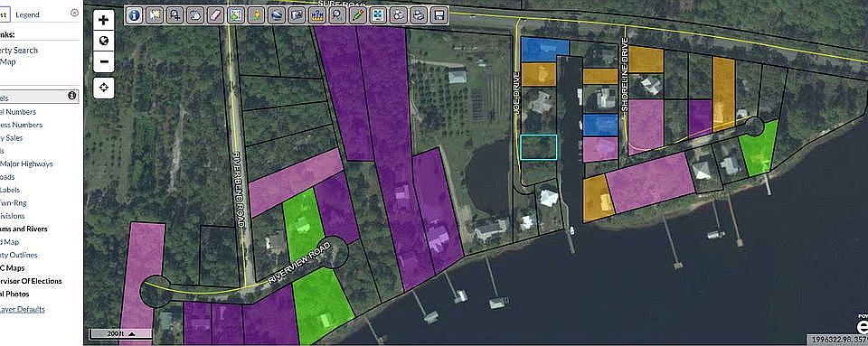Click the overview map tool
Screen dimensions: 868x346
pyautogui.click(x=297, y=15)
